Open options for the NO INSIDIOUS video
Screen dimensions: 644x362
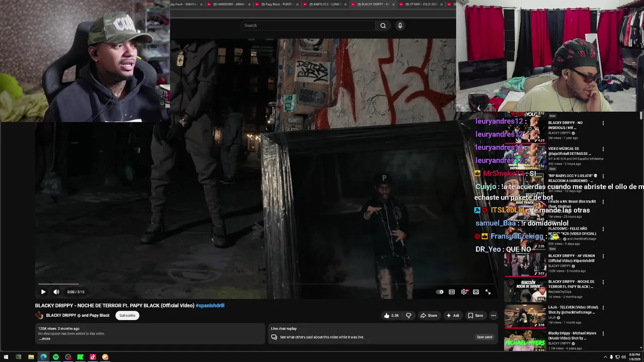pyautogui.click(x=603, y=123)
